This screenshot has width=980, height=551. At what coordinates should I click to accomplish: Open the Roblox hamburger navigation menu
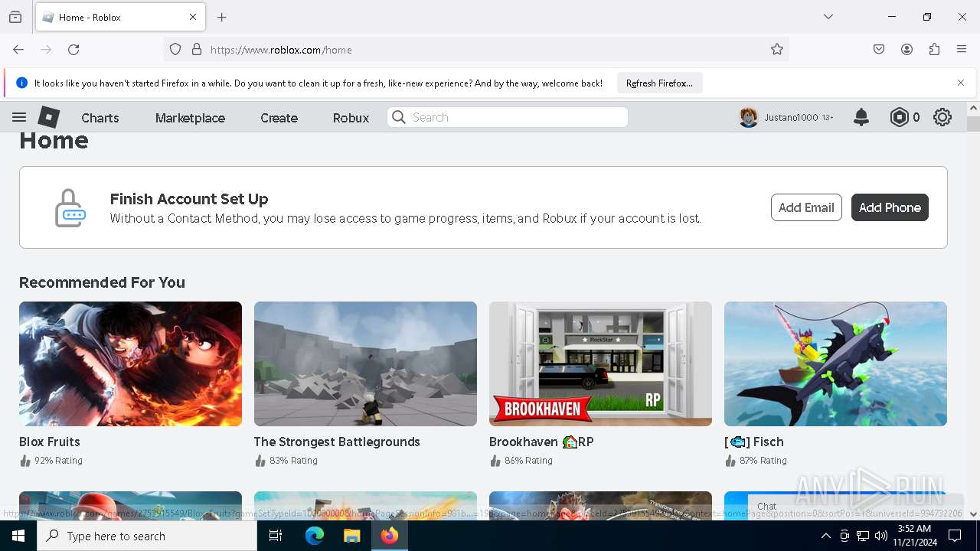tap(19, 117)
